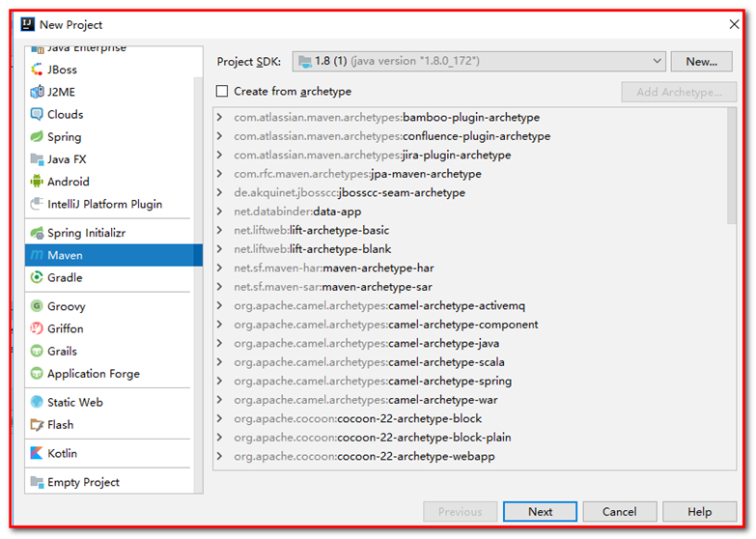Click the Flash folder icon
This screenshot has height=539, width=756.
[x=37, y=425]
